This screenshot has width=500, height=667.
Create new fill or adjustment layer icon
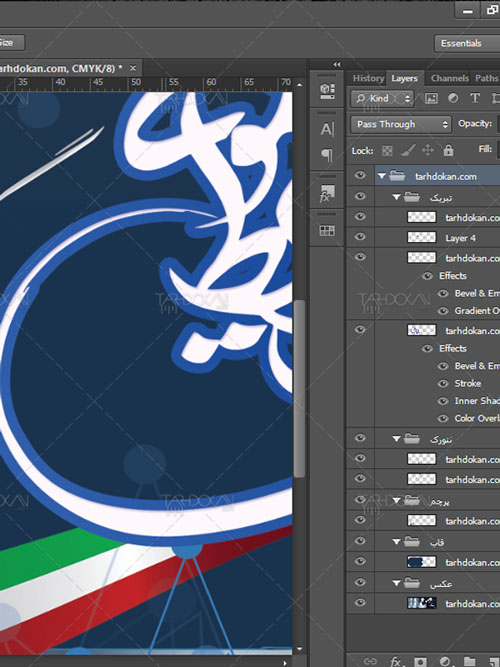coord(445,661)
